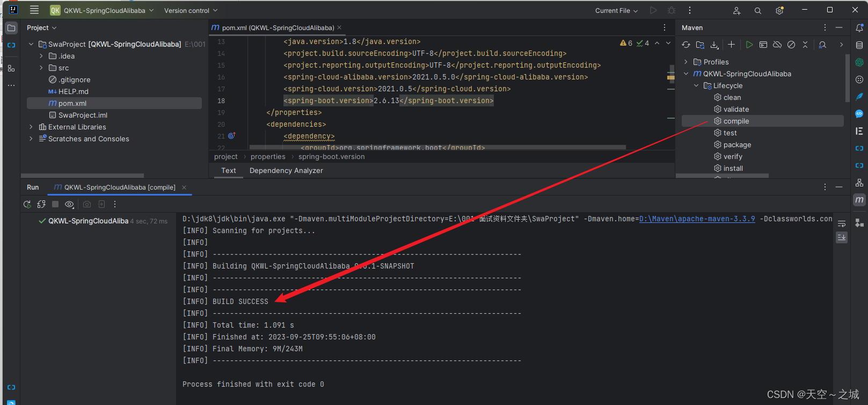This screenshot has width=868, height=405.
Task: Select successful QKWL-SpringCloudAliba build result
Action: pos(103,221)
